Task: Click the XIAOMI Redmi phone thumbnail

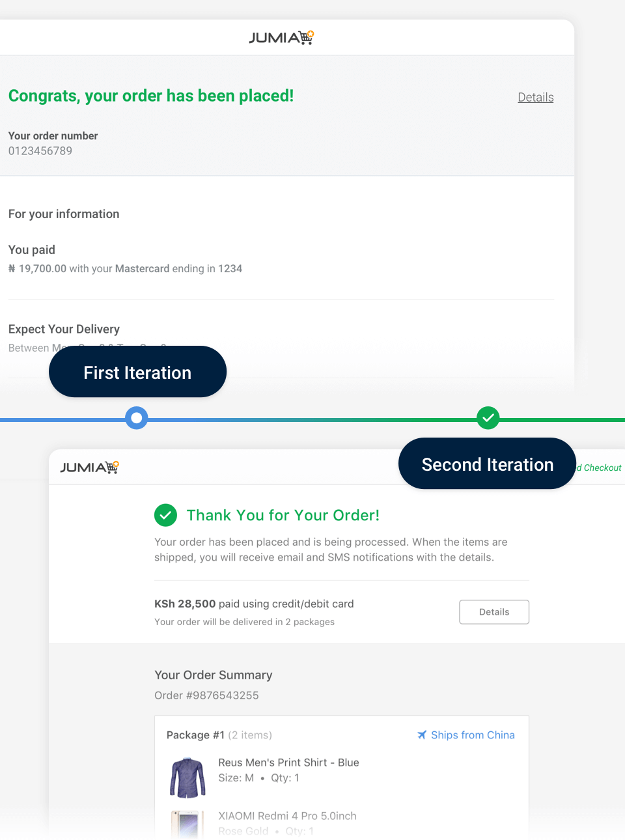Action: pyautogui.click(x=187, y=826)
